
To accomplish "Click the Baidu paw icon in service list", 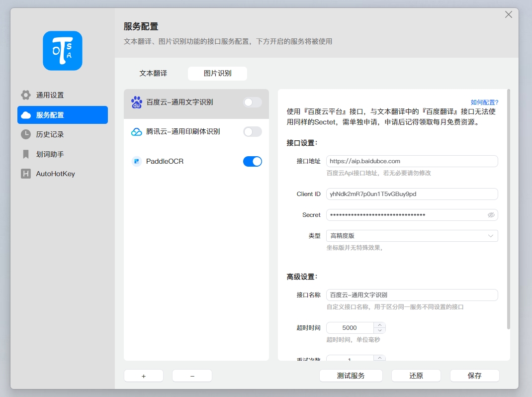I will 136,102.
